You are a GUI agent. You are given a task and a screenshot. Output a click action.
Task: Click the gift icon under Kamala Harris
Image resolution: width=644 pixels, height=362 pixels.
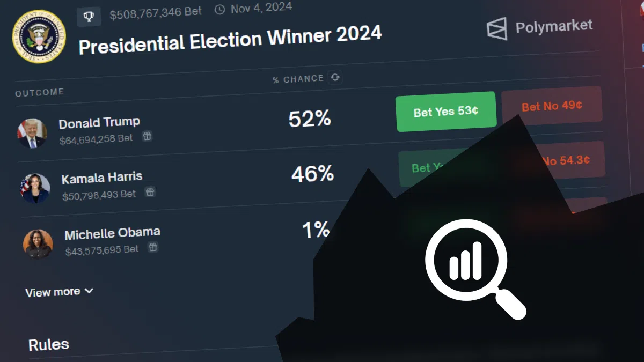click(x=150, y=191)
